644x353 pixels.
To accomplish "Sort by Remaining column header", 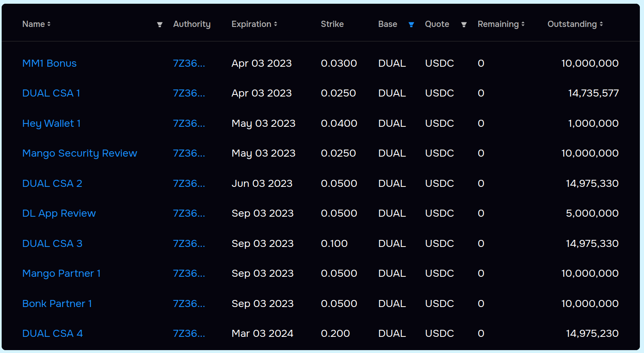I will [501, 24].
